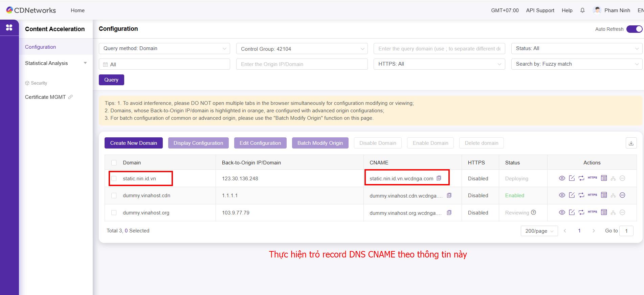
Task: Open the Query method: Domain dropdown
Action: [164, 48]
